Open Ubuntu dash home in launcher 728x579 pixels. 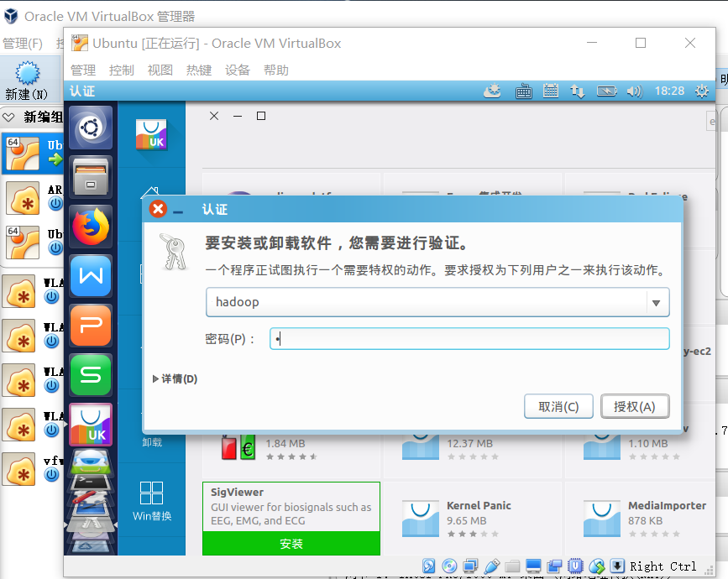pyautogui.click(x=91, y=127)
